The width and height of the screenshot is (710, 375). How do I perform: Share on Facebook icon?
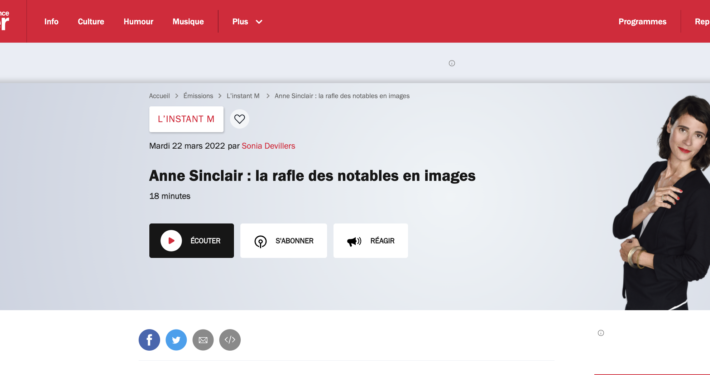pyautogui.click(x=149, y=340)
